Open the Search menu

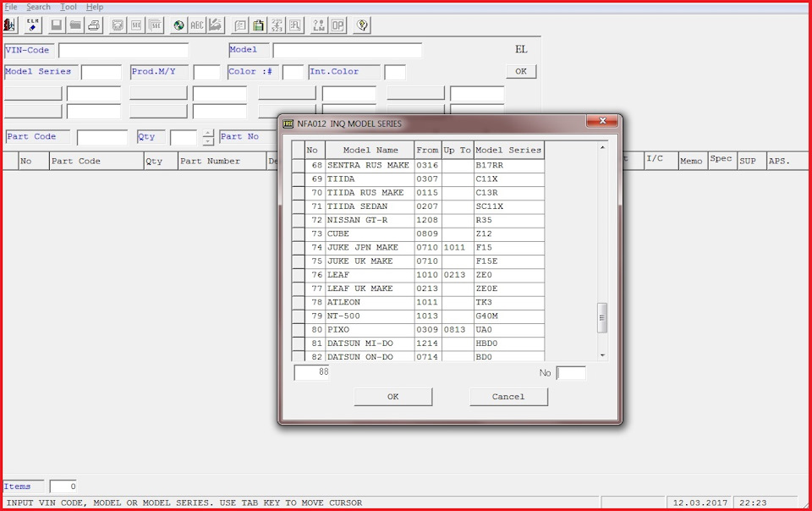(x=38, y=7)
